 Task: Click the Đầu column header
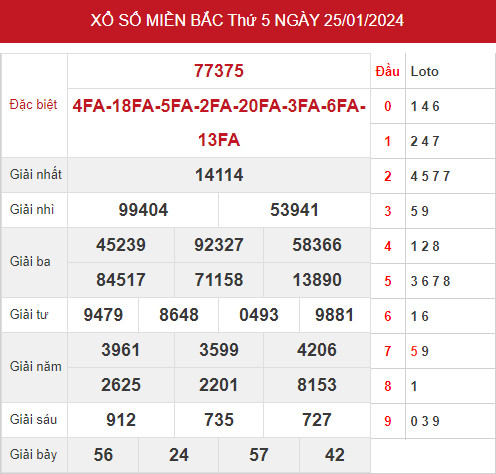tap(387, 71)
